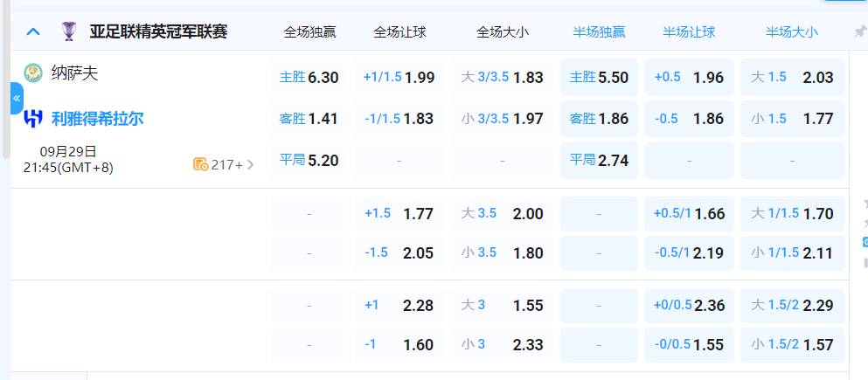Viewport: 868px width, 380px height.
Task: Collapse the 亚足联精英冠军联赛 league section
Action: point(33,32)
